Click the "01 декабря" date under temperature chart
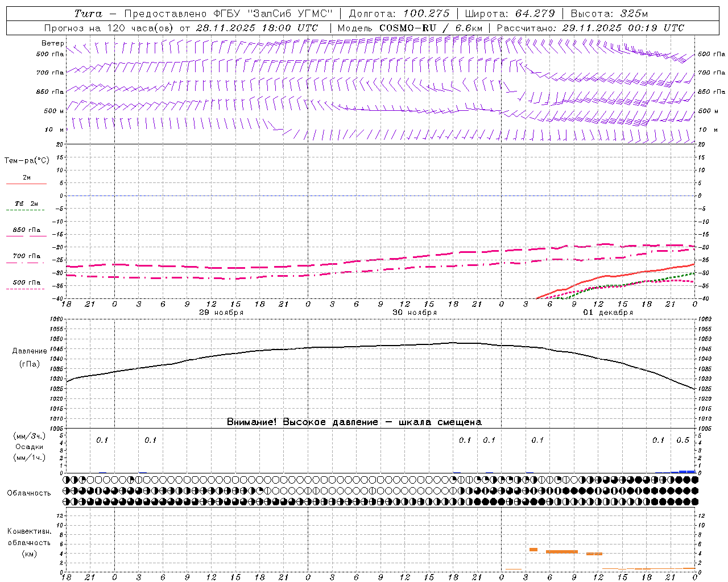This screenshot has height=582, width=728. coord(608,313)
